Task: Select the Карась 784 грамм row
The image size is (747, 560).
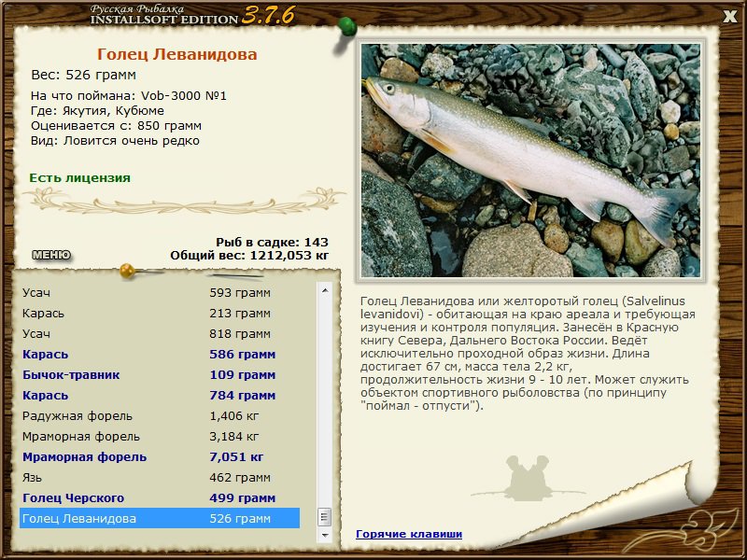Action: [x=160, y=395]
